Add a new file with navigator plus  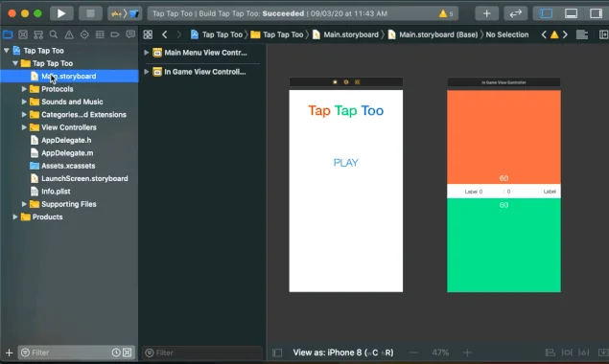(x=9, y=353)
